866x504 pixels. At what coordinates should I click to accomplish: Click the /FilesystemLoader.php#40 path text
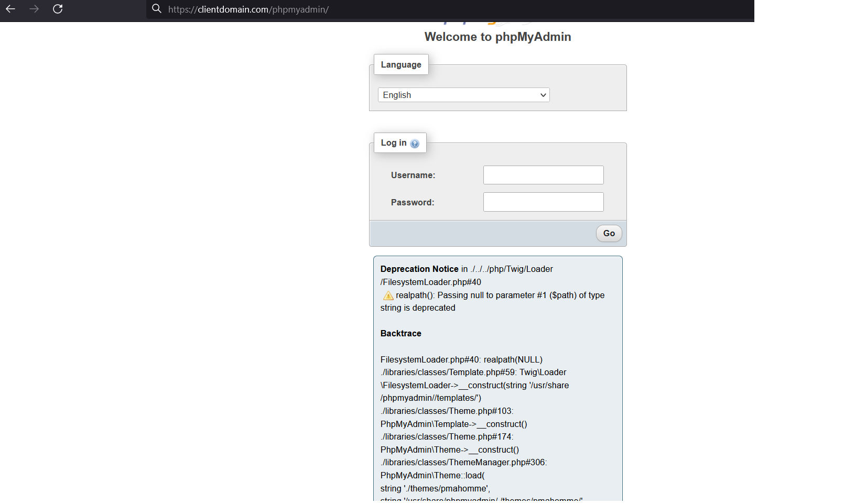(431, 282)
